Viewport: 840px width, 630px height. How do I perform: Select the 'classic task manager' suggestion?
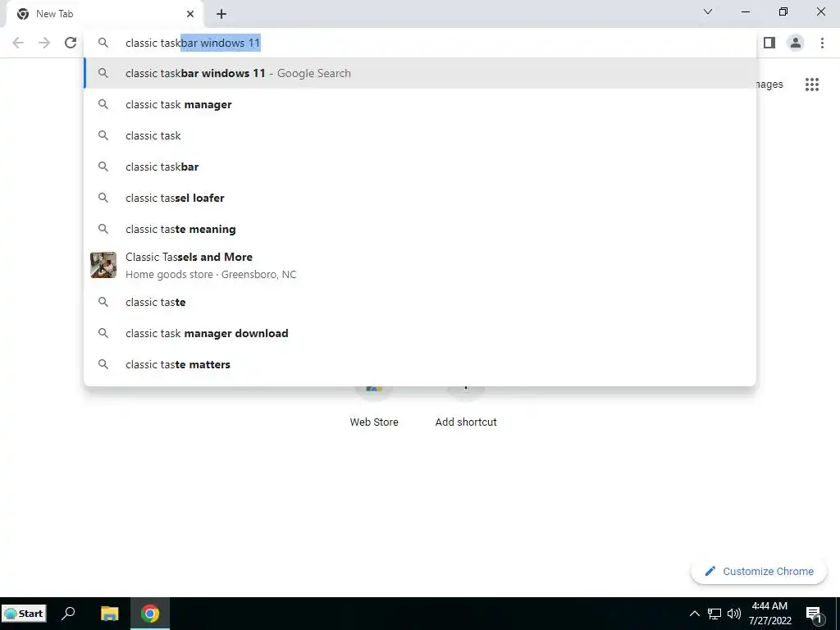(x=421, y=104)
